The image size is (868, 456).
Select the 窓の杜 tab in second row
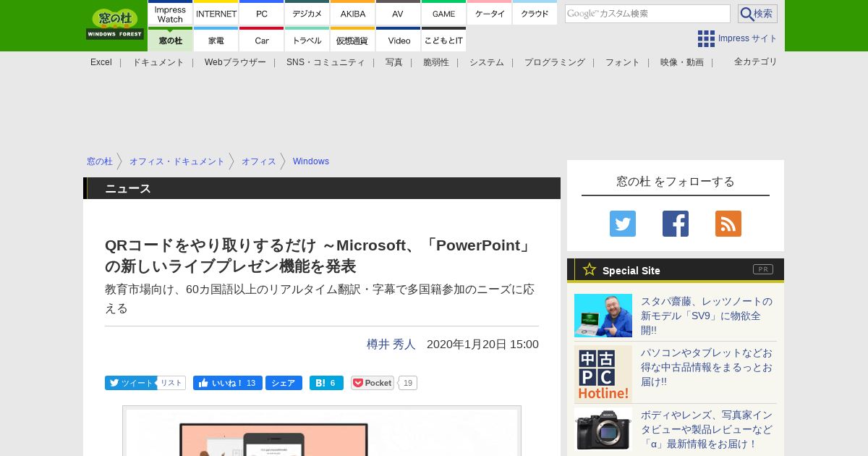tap(170, 40)
